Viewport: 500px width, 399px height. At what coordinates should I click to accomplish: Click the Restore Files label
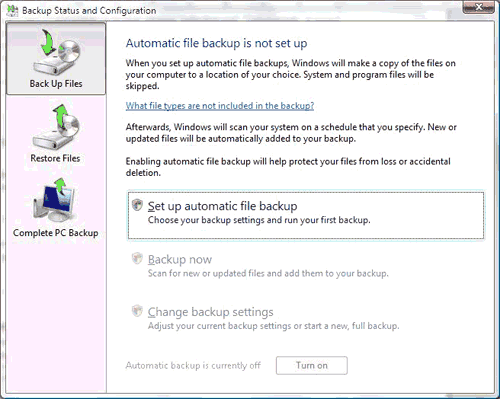point(55,158)
